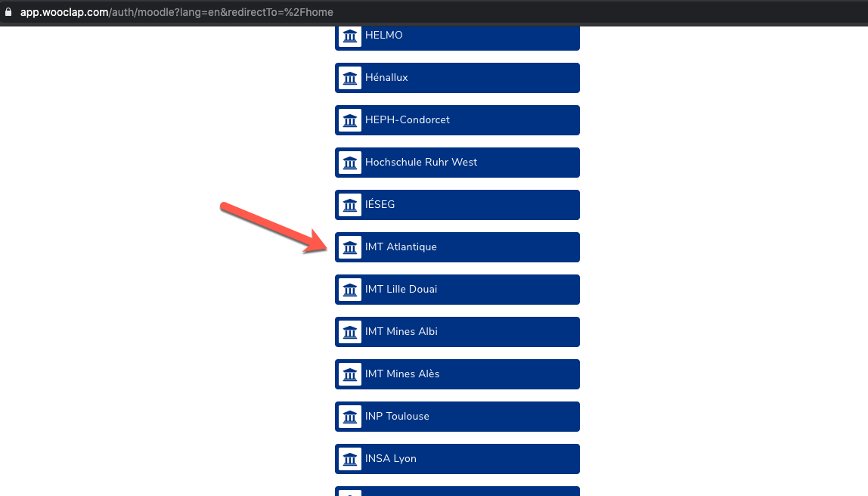The image size is (868, 496).
Task: Open the IMT Mines Alès login
Action: point(457,374)
